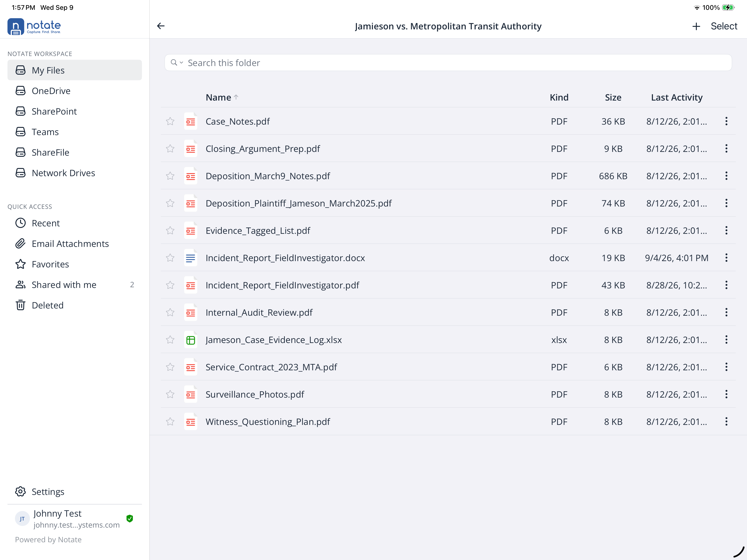
Task: Sort by the Last Activity column header
Action: click(677, 97)
